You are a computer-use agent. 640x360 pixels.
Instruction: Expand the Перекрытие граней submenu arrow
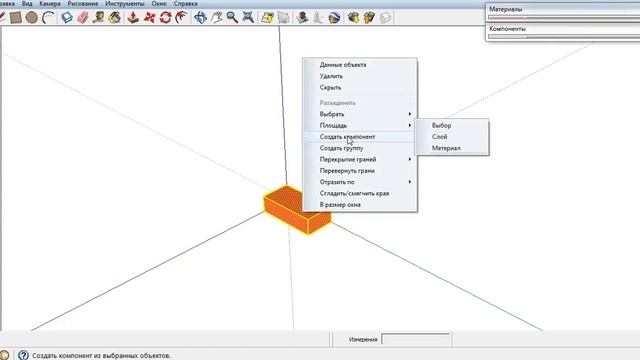click(x=409, y=159)
